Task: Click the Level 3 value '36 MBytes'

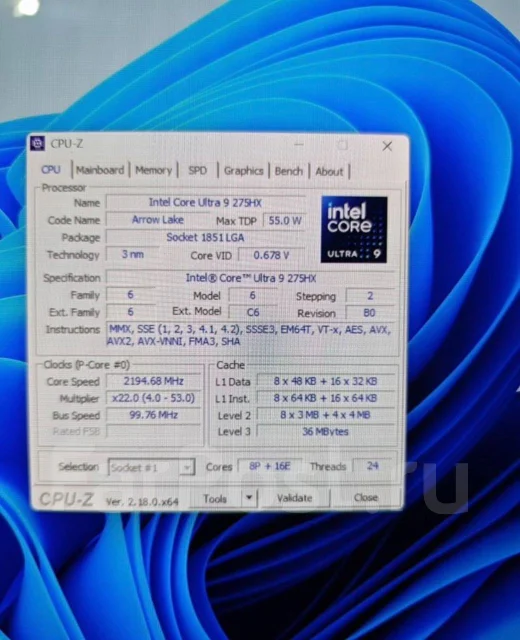Action: (x=326, y=431)
